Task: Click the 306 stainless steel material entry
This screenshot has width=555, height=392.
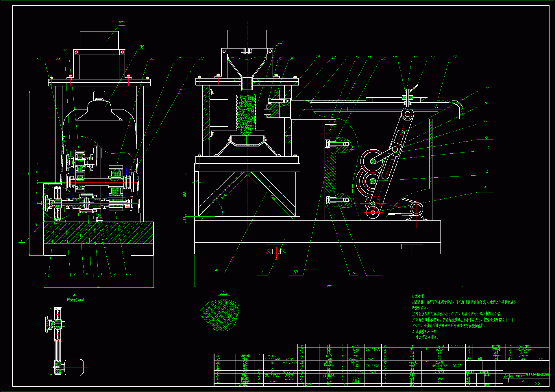Action: (x=523, y=346)
